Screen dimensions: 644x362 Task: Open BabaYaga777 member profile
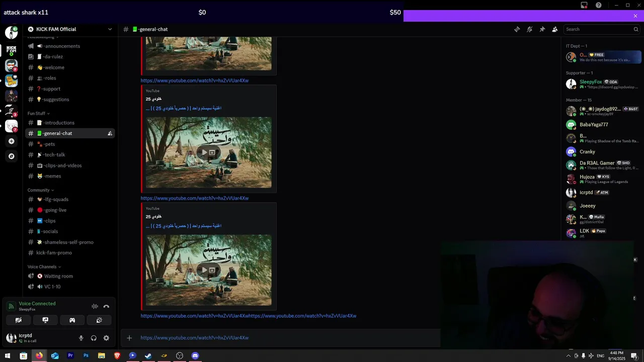pos(602,125)
